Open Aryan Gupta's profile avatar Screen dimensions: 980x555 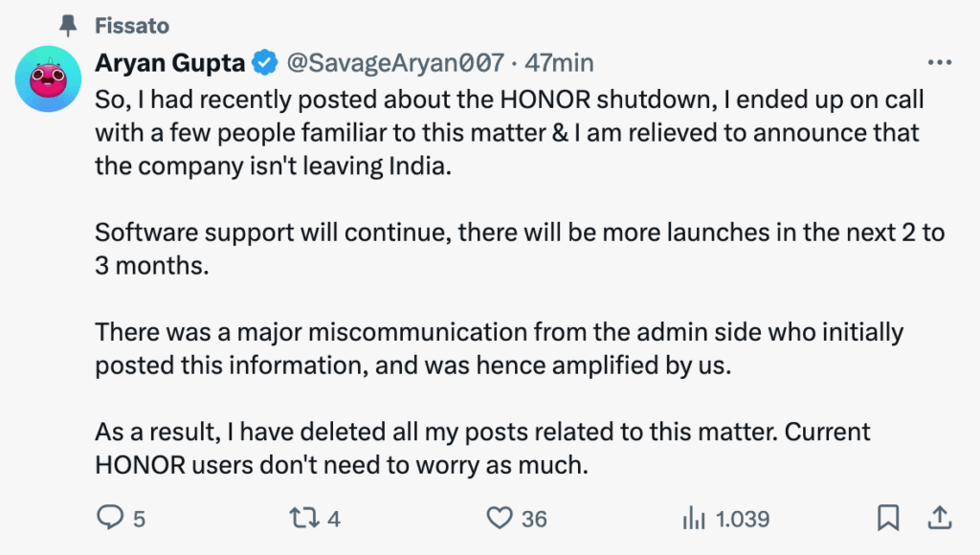[47, 78]
